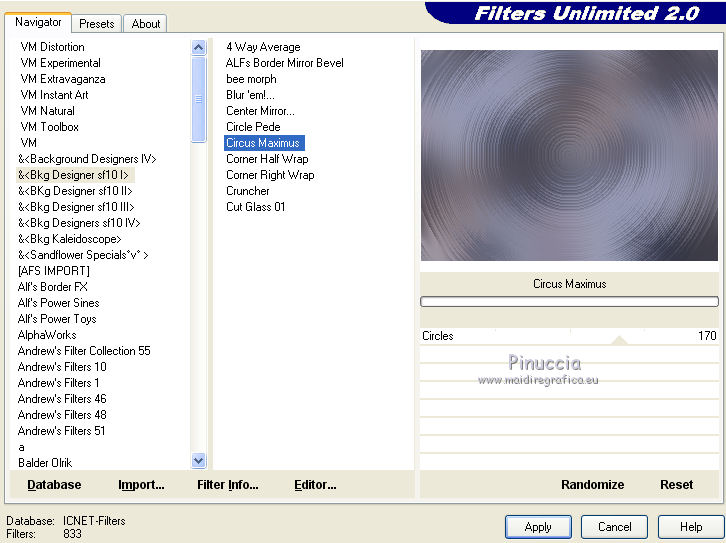Screen dimensions: 726x543
Task: Open Filter Info...
Action: pos(228,485)
